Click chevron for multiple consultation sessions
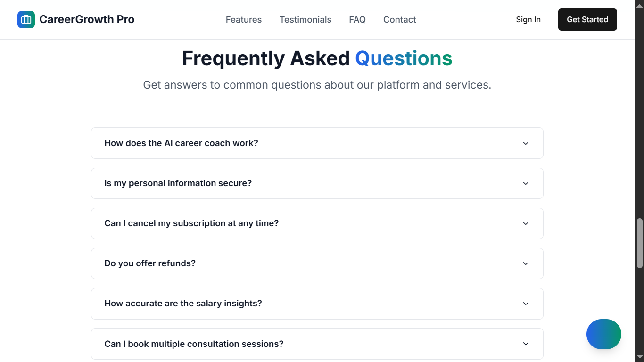Viewport: 644px width, 362px height. [526, 344]
